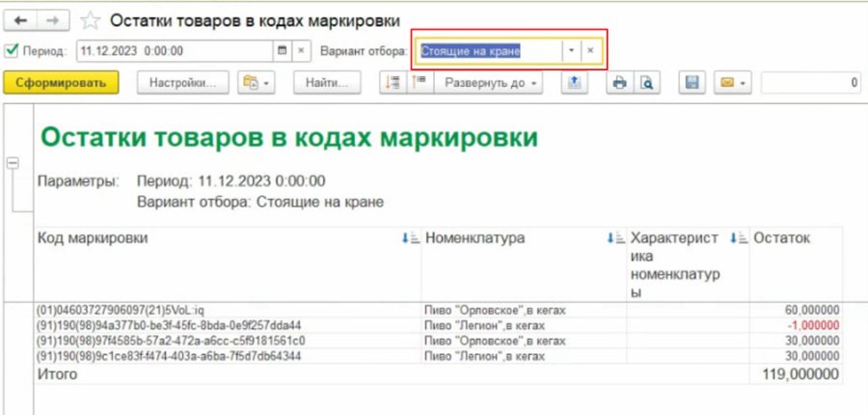Image resolution: width=868 pixels, height=415 pixels.
Task: Add report to favorites with star icon
Action: pyautogui.click(x=90, y=21)
